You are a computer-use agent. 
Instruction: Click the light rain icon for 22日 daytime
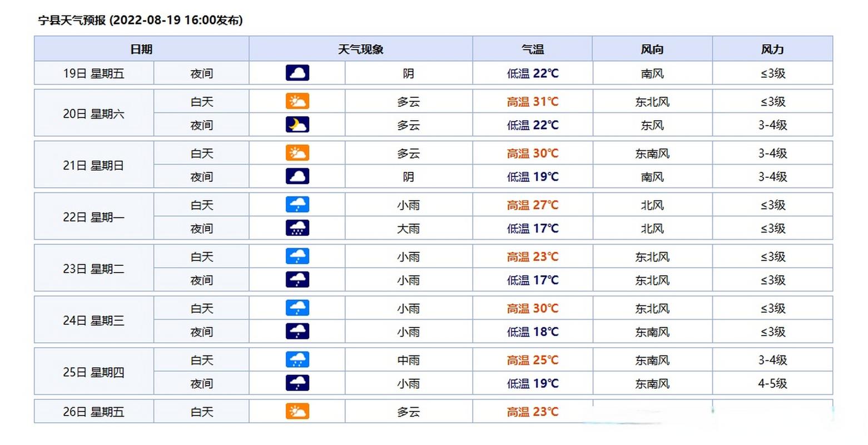click(297, 205)
